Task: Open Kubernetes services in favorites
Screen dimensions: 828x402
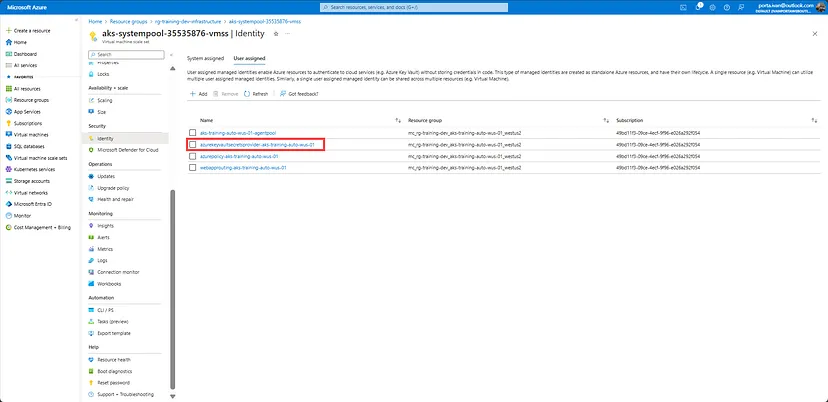Action: [34, 170]
